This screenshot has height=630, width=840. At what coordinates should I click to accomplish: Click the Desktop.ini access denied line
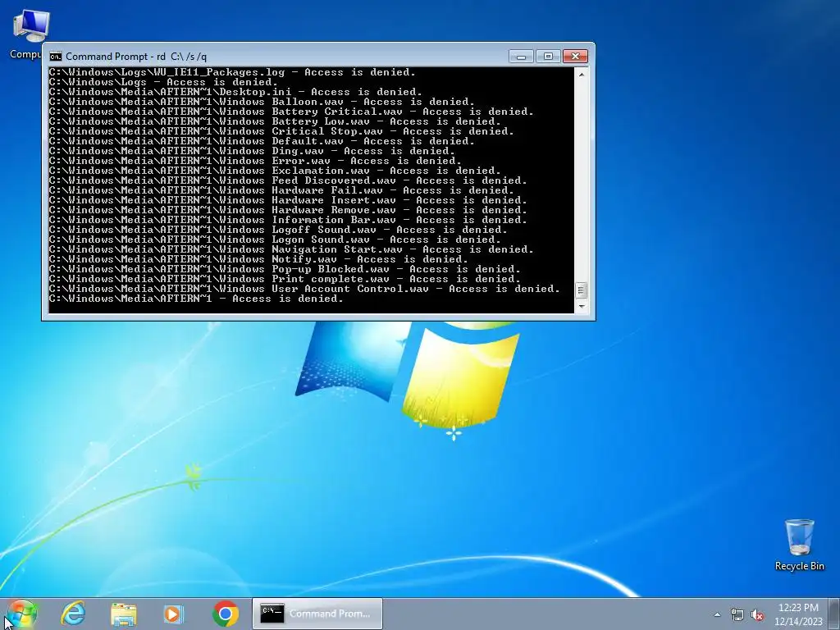[x=235, y=92]
